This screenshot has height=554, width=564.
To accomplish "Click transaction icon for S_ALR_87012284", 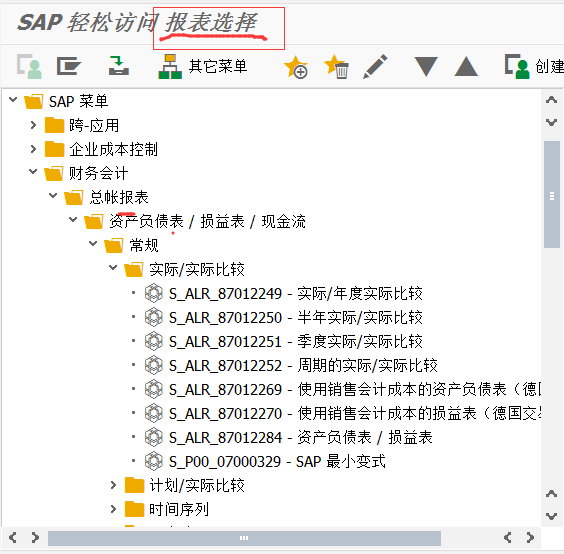I will 154,437.
